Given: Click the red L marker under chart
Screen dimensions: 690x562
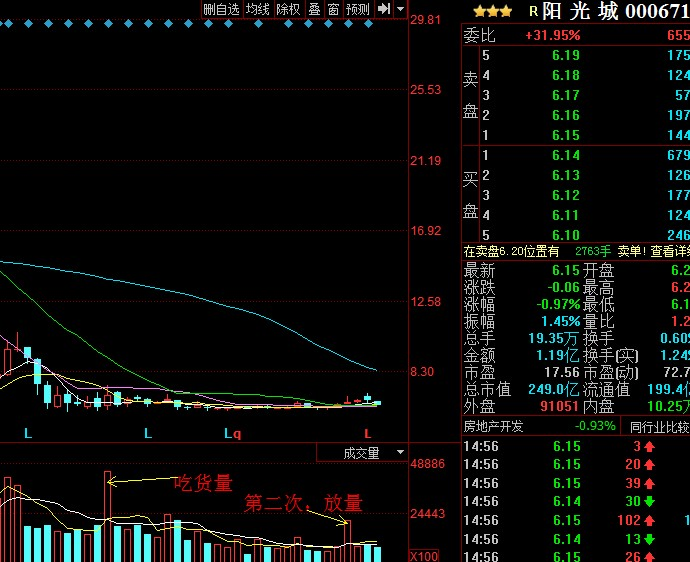Looking at the screenshot, I should (x=368, y=433).
